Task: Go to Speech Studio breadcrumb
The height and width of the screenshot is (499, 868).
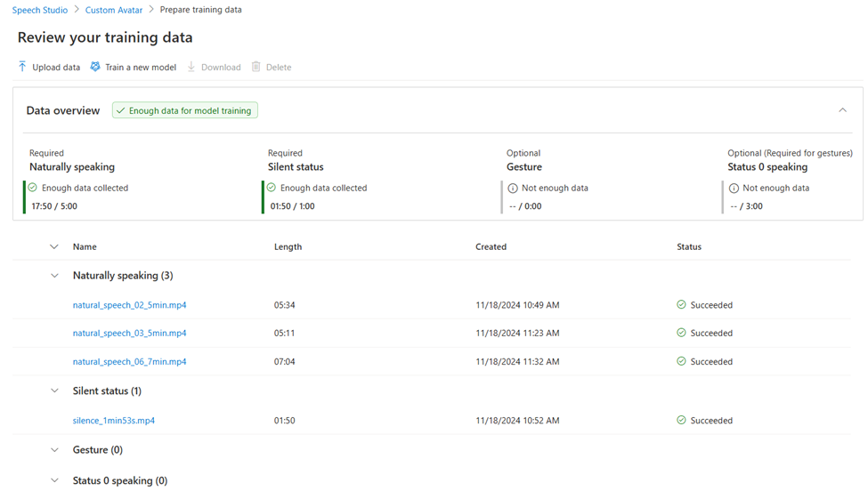Action: (x=40, y=10)
